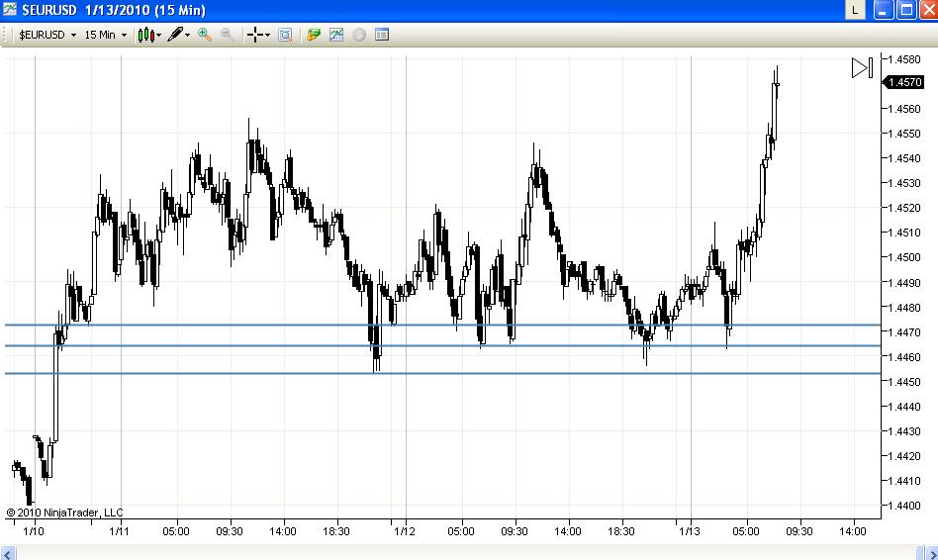Click the 1.4450 price axis label
Screen dimensions: 938x560
[x=904, y=381]
